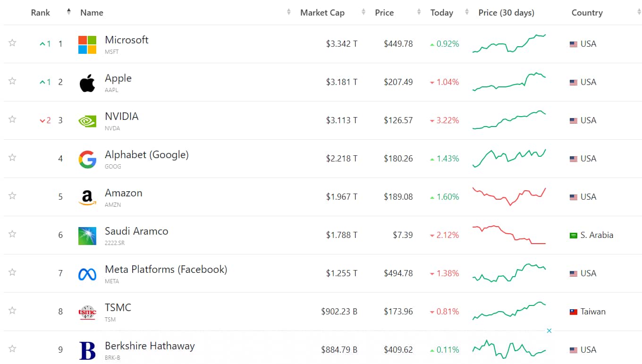Click the Amazon logo icon
The width and height of the screenshot is (642, 364).
coord(87,197)
